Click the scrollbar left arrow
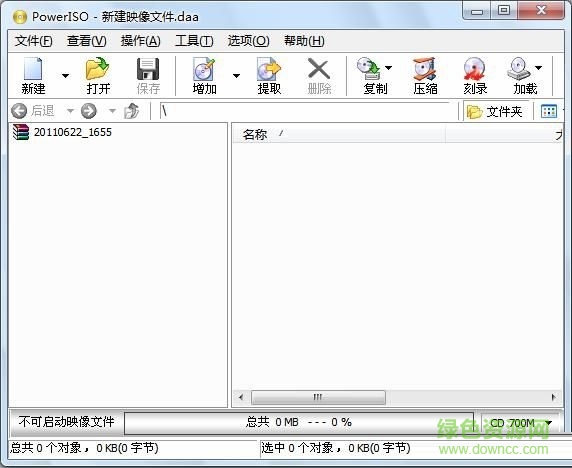 pos(241,397)
